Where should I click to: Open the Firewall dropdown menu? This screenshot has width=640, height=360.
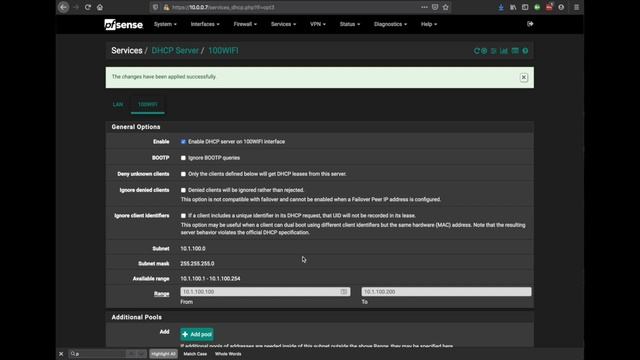pyautogui.click(x=245, y=24)
